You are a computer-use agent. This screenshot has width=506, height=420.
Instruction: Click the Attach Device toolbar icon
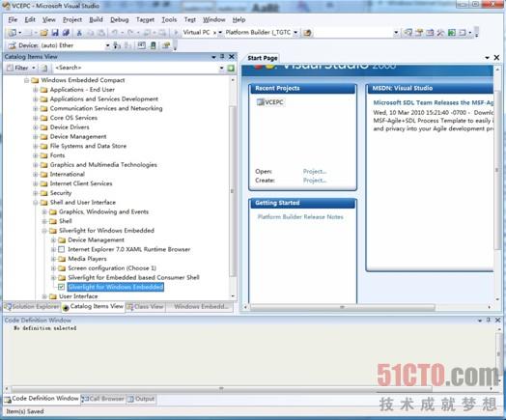click(117, 45)
